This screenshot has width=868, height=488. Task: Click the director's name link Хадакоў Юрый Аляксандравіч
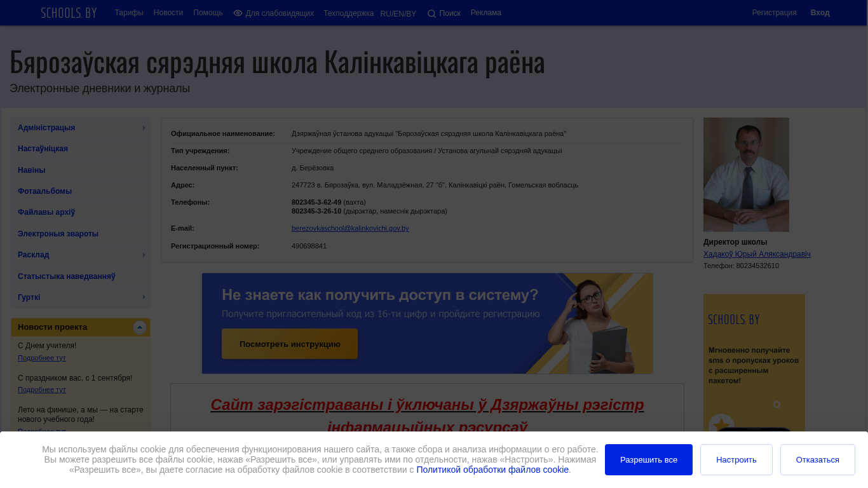click(757, 254)
